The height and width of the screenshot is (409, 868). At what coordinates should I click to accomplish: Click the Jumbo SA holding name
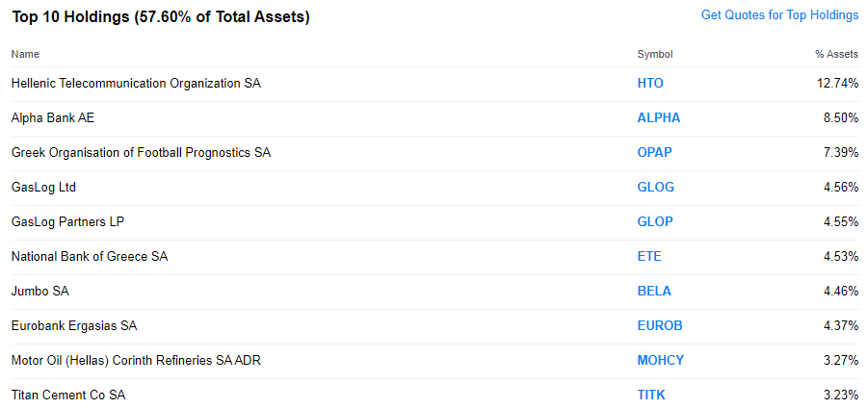pyautogui.click(x=39, y=292)
